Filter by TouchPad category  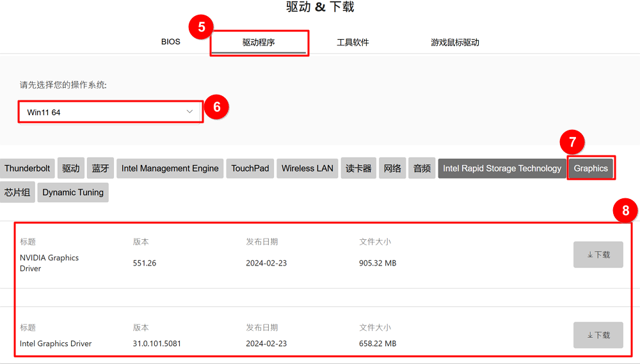click(250, 168)
